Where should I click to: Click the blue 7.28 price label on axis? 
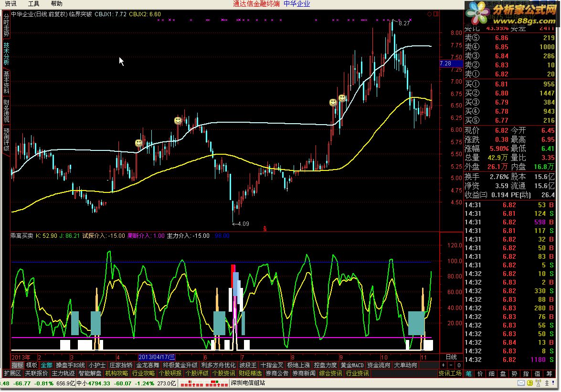(451, 64)
